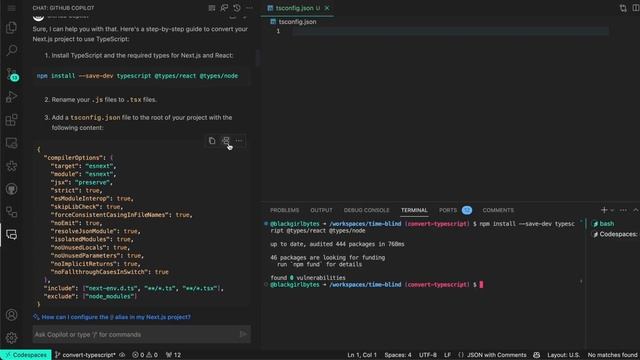This screenshot has width=640, height=360.
Task: Switch to the Comments tab
Action: click(x=498, y=210)
